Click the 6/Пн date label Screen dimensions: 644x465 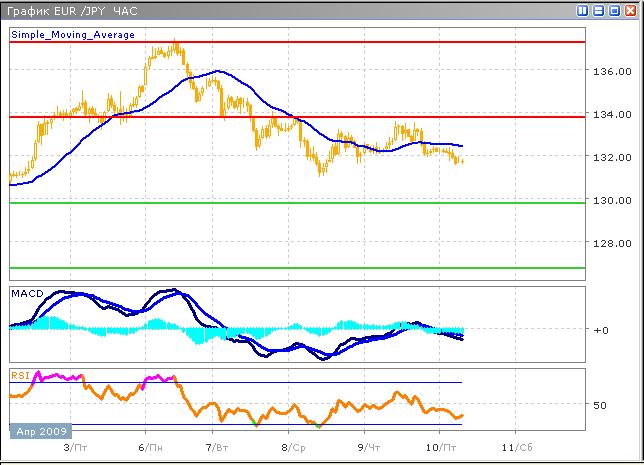[x=150, y=447]
